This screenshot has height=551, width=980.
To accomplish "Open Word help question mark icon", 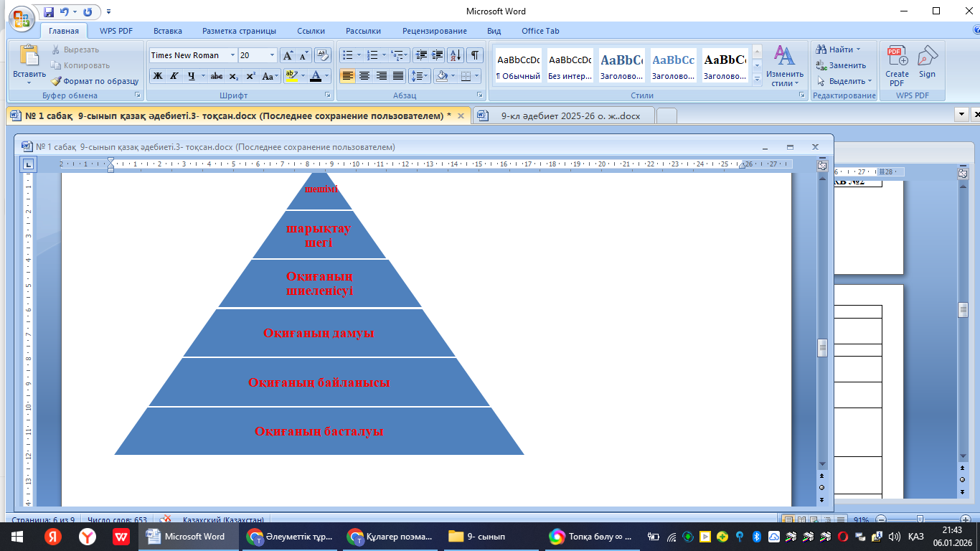I will point(975,31).
